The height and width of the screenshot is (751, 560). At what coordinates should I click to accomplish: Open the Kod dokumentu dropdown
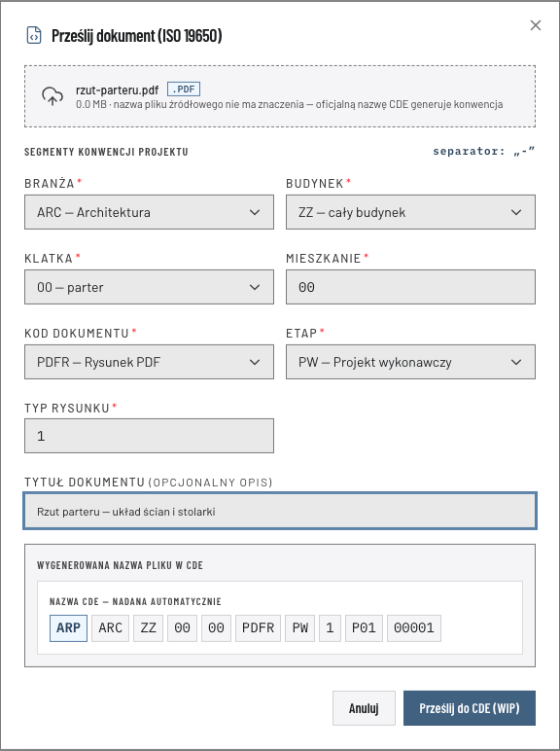point(150,362)
